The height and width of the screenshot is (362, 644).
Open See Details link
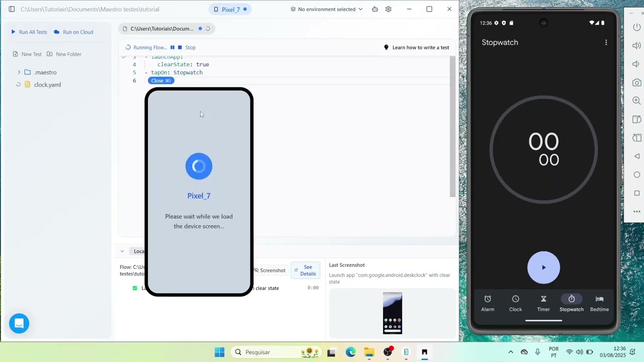[x=305, y=270]
